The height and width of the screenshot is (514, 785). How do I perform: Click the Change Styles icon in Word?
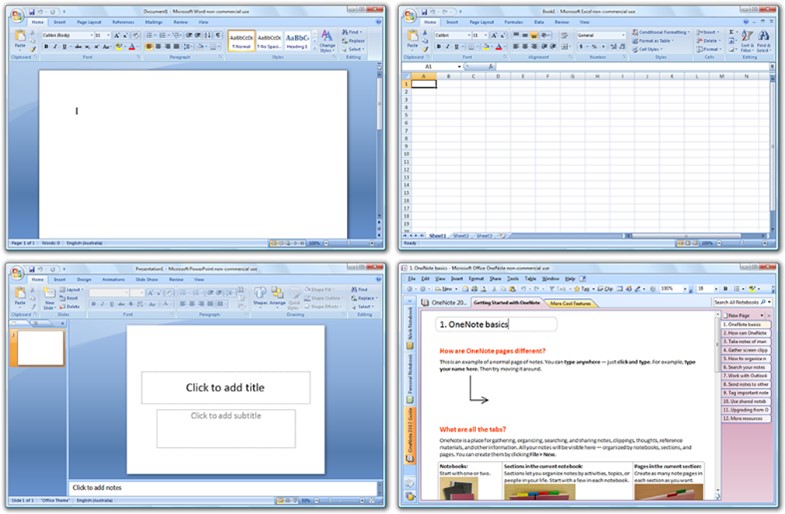click(x=326, y=39)
